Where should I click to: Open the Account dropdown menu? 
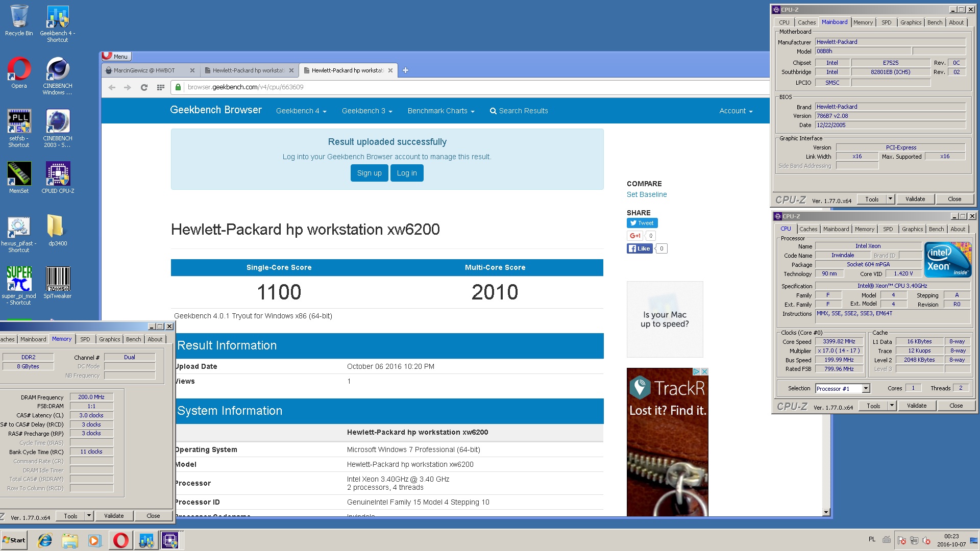[736, 111]
